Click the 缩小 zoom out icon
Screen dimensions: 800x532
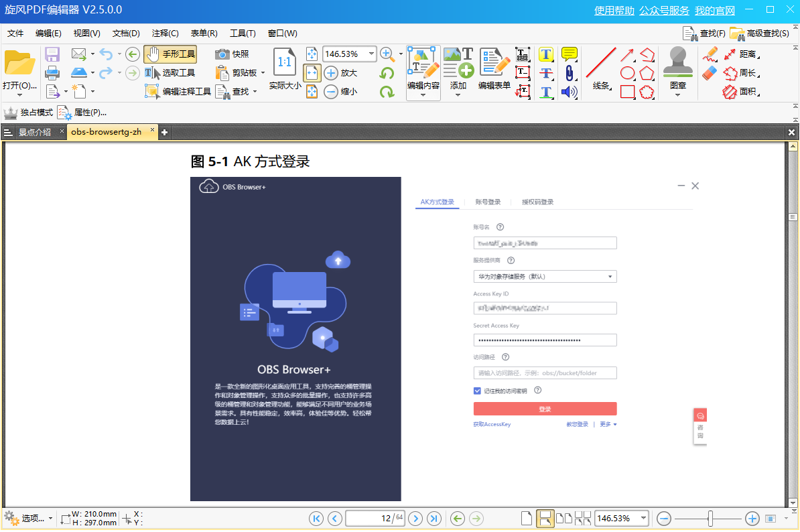pos(330,92)
